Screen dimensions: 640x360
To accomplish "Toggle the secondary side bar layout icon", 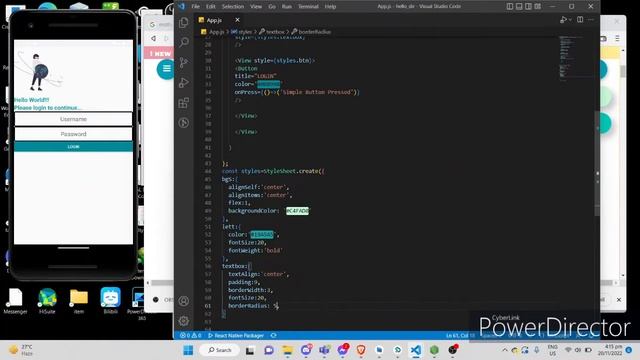I will pyautogui.click(x=528, y=6).
